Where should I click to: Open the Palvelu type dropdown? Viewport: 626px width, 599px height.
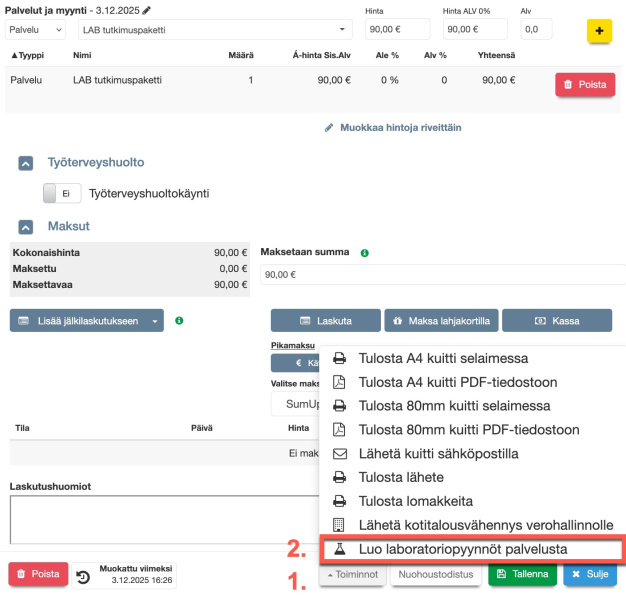pos(35,30)
